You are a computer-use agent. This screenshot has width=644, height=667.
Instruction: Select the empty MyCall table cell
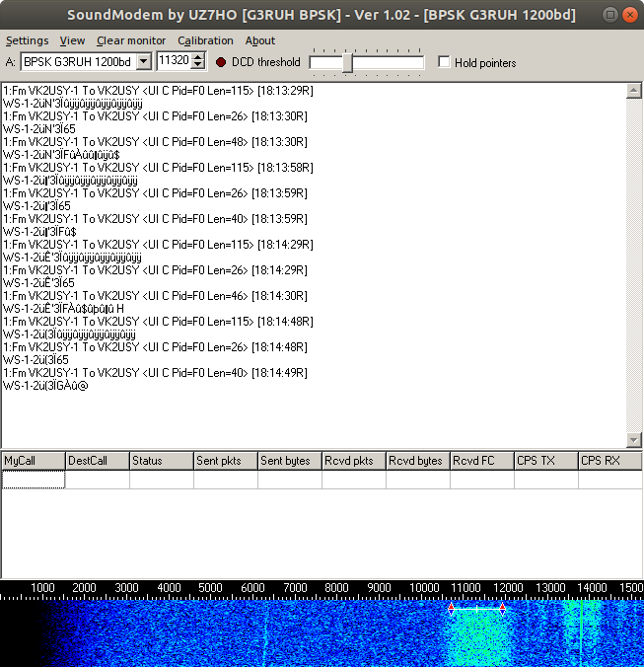[34, 480]
